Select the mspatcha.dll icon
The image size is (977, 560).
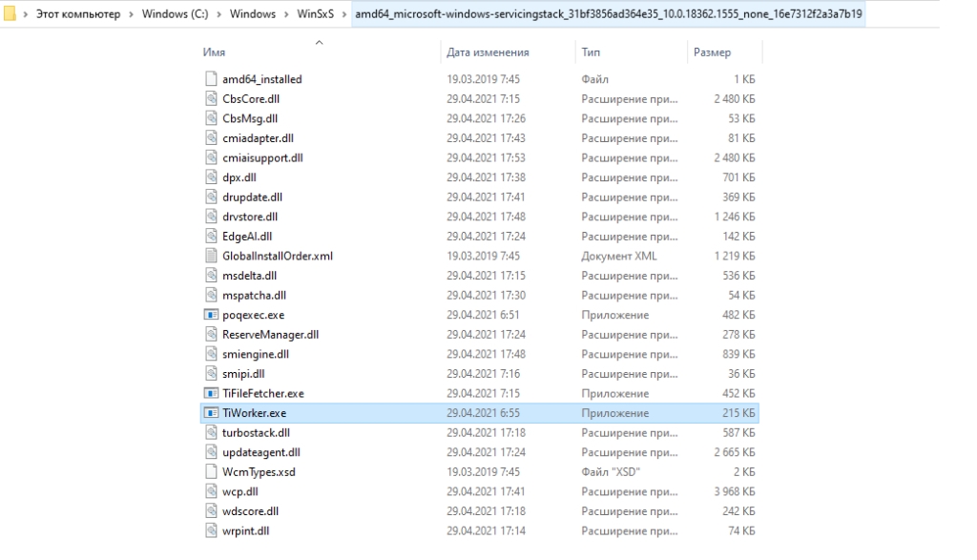[212, 295]
